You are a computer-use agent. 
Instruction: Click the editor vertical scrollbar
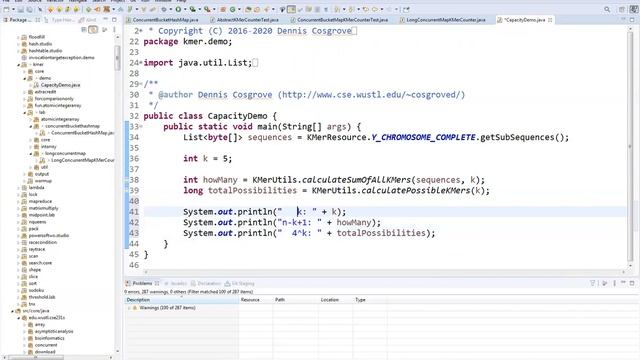[631, 147]
